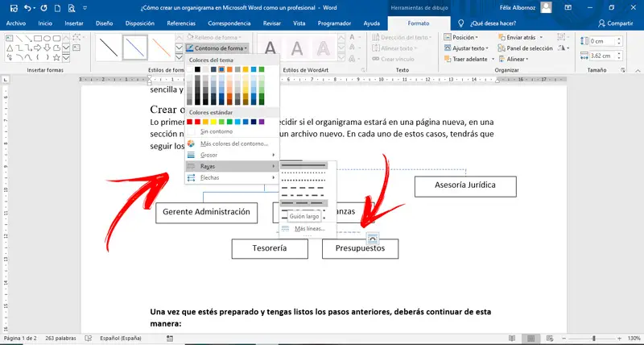Pick the black theme color swatch

coord(197,69)
